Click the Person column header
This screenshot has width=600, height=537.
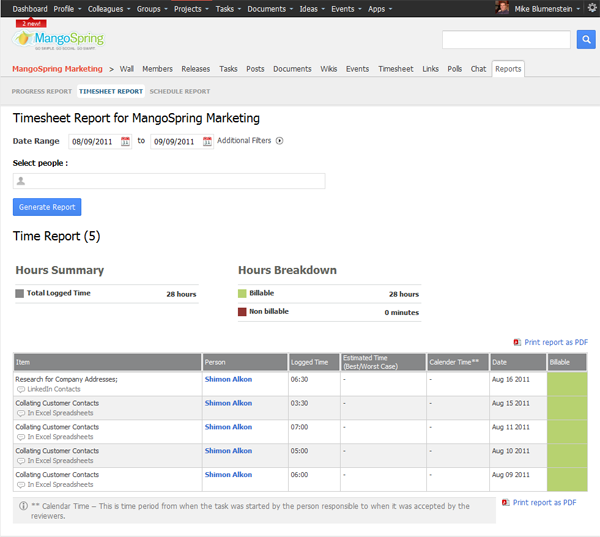pyautogui.click(x=245, y=362)
